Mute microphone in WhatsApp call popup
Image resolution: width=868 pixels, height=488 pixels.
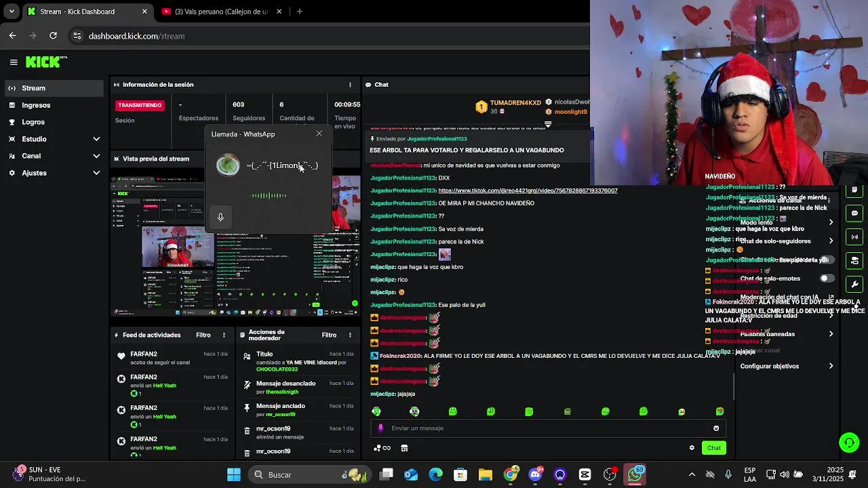pos(220,217)
